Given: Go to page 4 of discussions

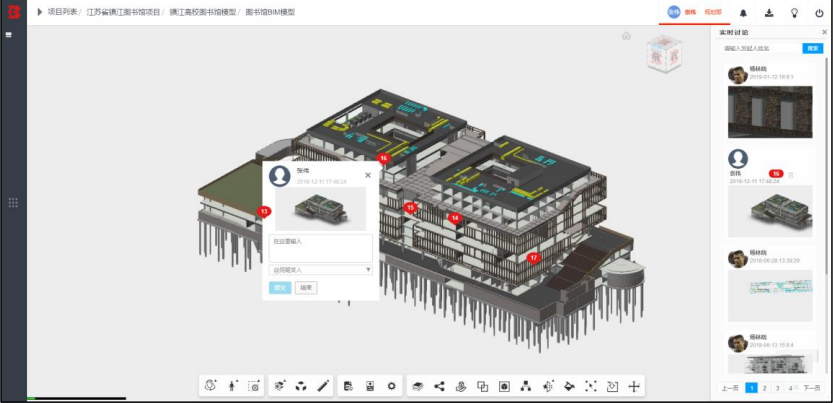Looking at the screenshot, I should [x=790, y=388].
